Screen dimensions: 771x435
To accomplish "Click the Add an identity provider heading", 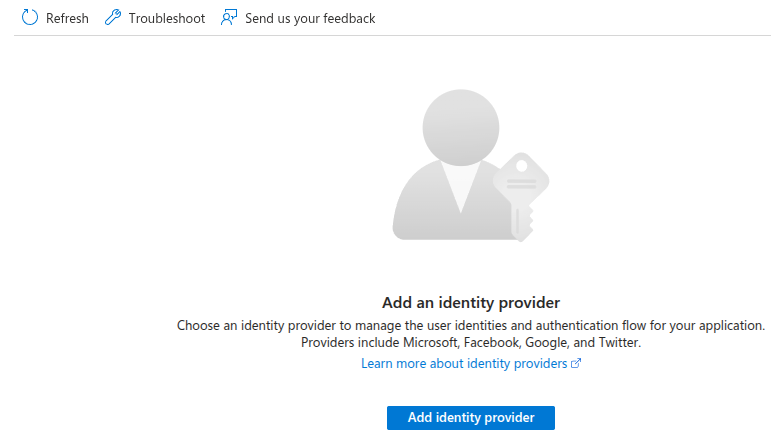I will (471, 303).
